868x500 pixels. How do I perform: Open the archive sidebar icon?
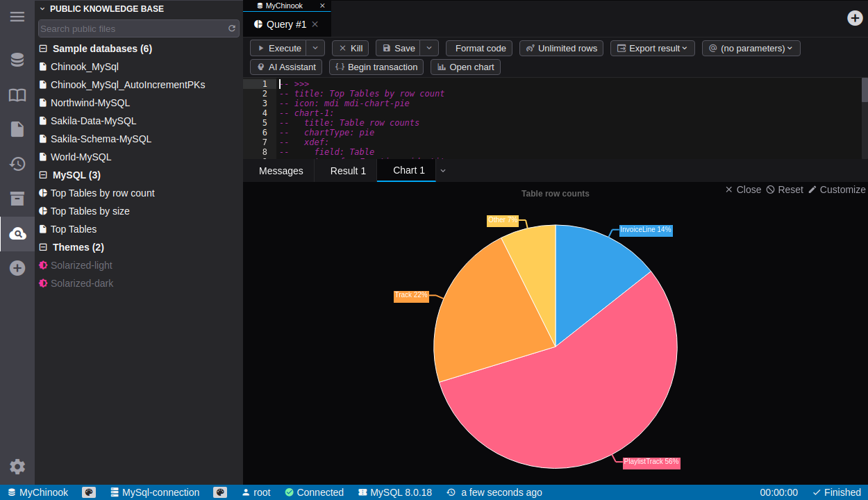pos(17,199)
